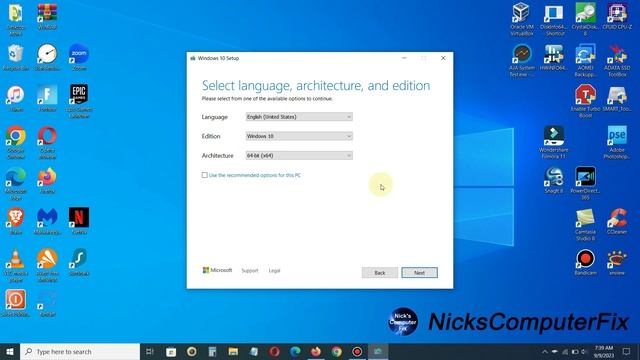This screenshot has width=640, height=360.
Task: Tick 'Use the recommended options for this PC'
Action: coord(204,175)
